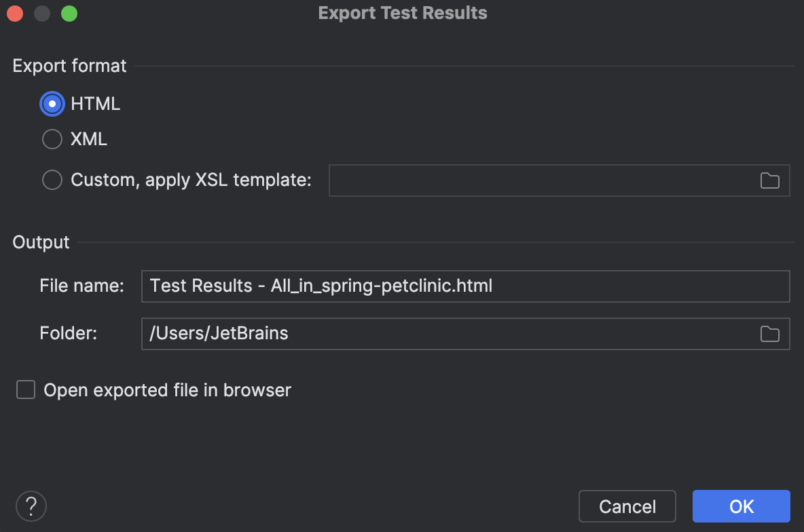Image resolution: width=804 pixels, height=532 pixels.
Task: Select the XML export format
Action: (x=52, y=139)
